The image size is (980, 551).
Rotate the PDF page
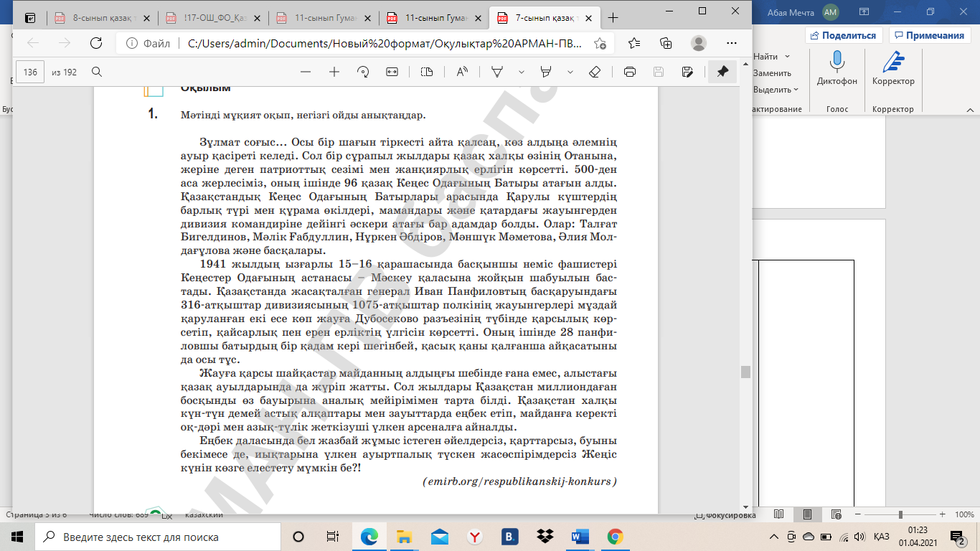pyautogui.click(x=363, y=72)
